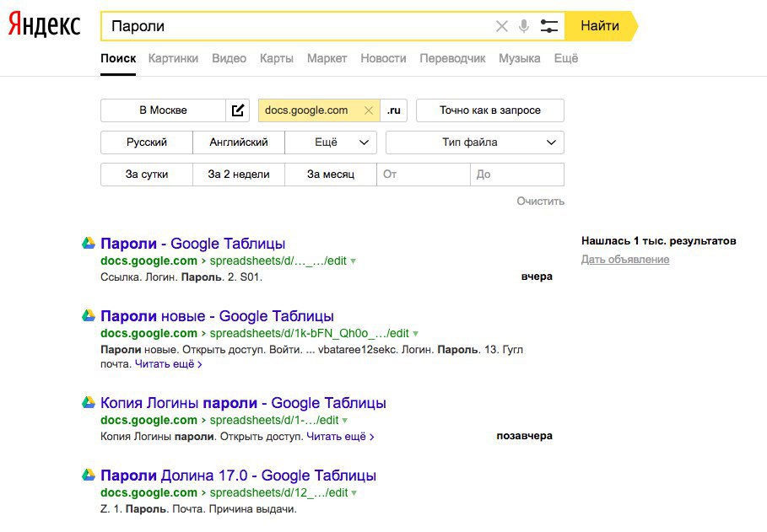Open result Пароли новые - Google Таблицы
767x532 pixels.
[x=217, y=316]
